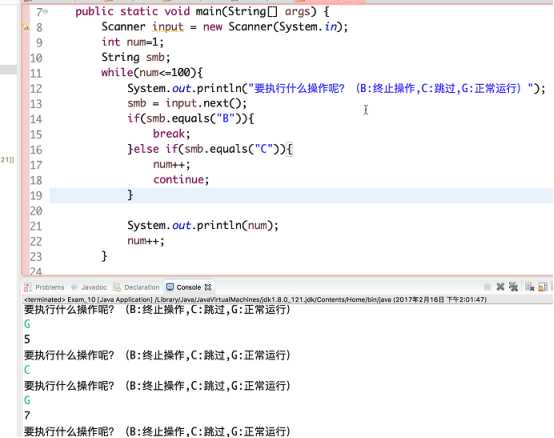Image resolution: width=554 pixels, height=438 pixels.
Task: Click the Console tab's monitor icon
Action: pyautogui.click(x=170, y=287)
